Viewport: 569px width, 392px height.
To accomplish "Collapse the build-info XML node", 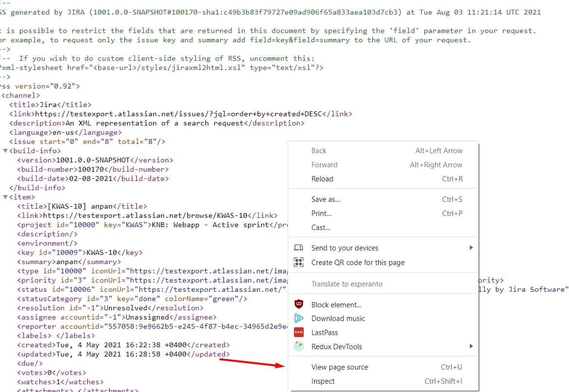I will pyautogui.click(x=5, y=151).
